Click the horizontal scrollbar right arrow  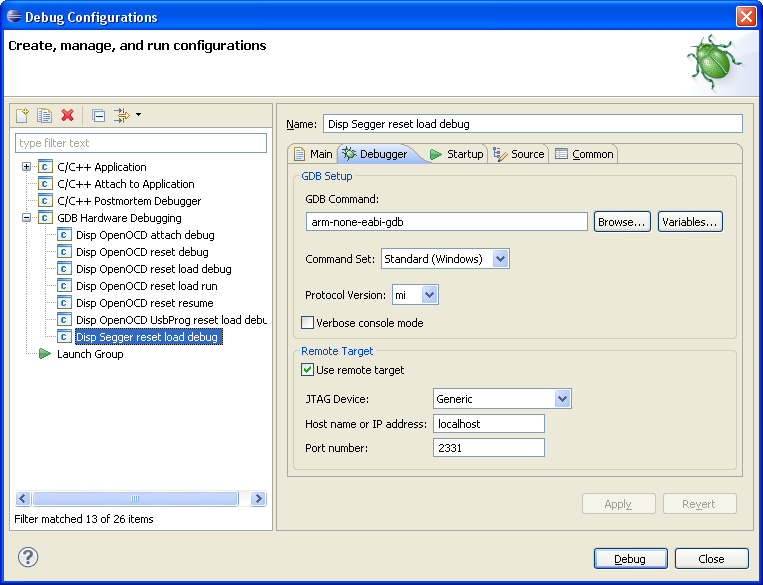tap(258, 498)
